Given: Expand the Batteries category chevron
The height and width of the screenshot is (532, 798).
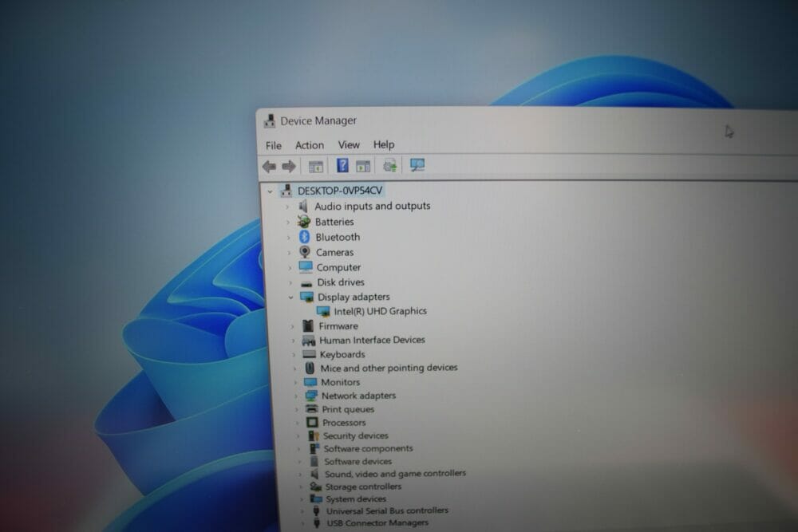Looking at the screenshot, I should pos(288,223).
